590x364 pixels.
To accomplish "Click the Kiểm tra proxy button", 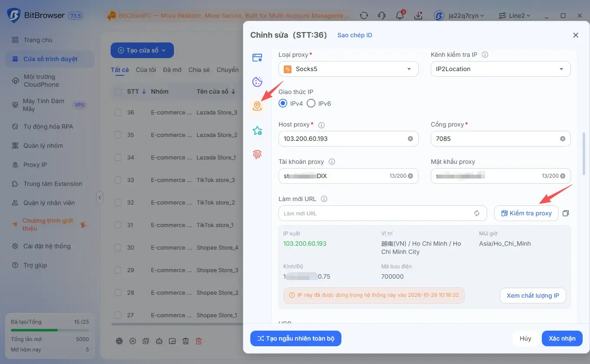I will point(526,213).
